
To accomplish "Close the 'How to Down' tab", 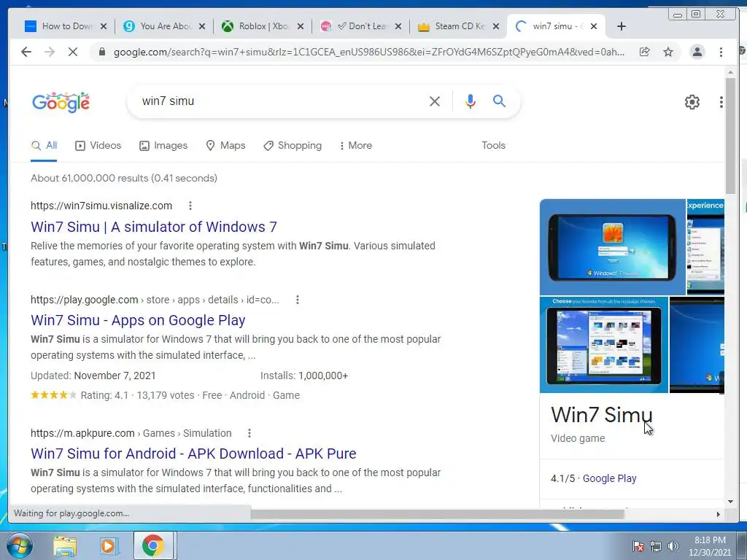I will pyautogui.click(x=104, y=26).
